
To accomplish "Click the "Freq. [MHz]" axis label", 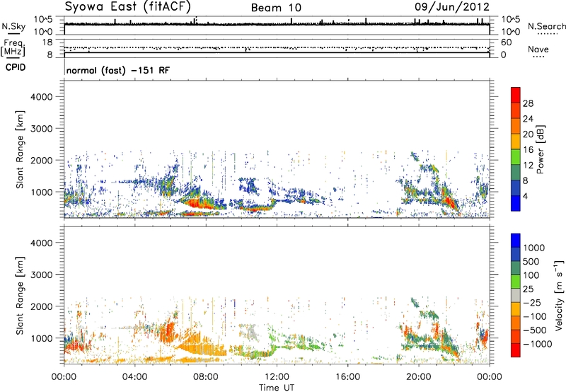I will 13,47.
